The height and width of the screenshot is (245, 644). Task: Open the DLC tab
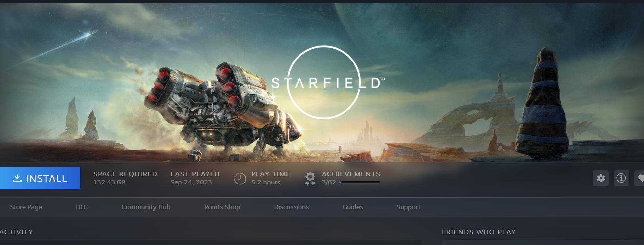point(82,207)
